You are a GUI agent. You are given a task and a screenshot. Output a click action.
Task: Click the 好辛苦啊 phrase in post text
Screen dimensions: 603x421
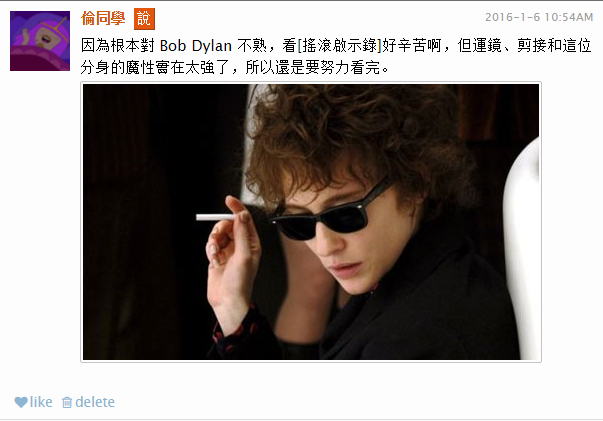point(411,46)
